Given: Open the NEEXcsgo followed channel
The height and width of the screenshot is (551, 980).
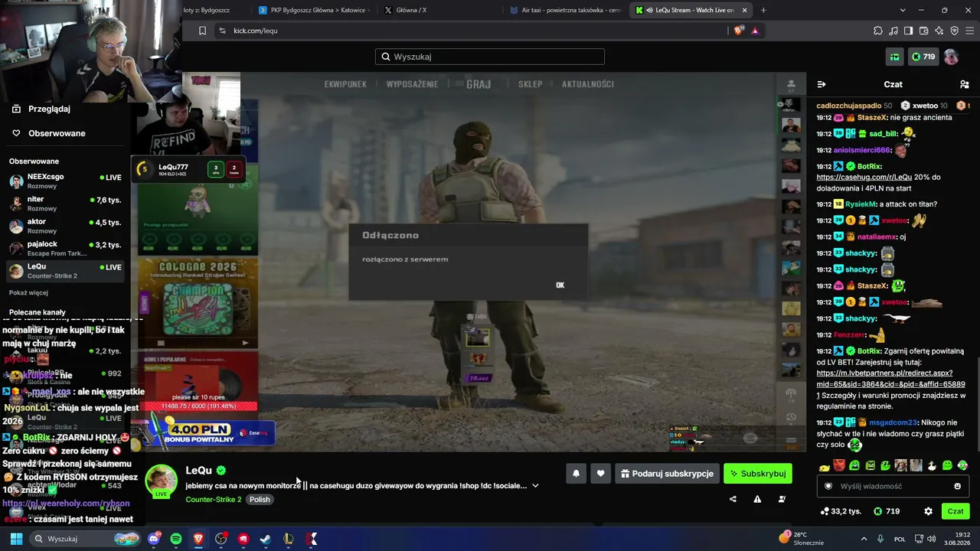Looking at the screenshot, I should (x=65, y=181).
